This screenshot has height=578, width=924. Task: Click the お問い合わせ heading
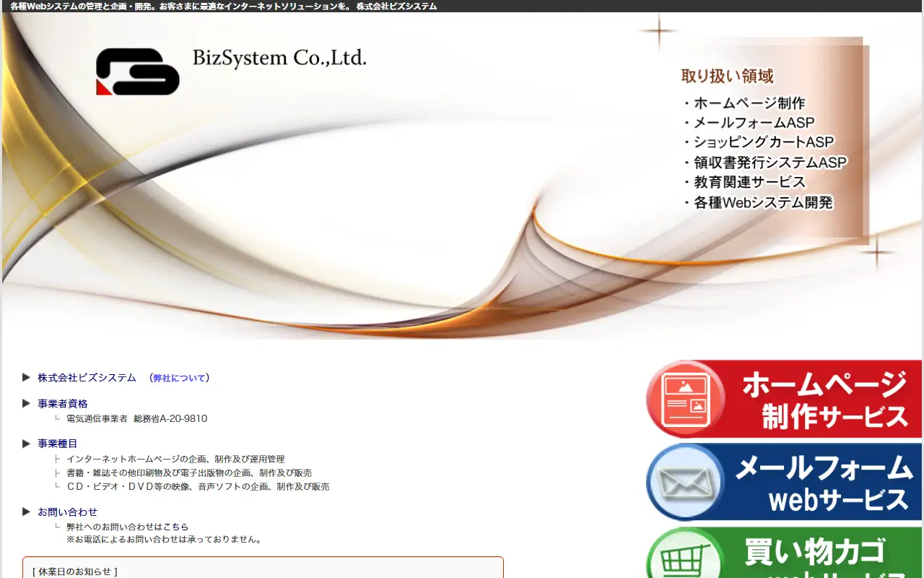68,512
